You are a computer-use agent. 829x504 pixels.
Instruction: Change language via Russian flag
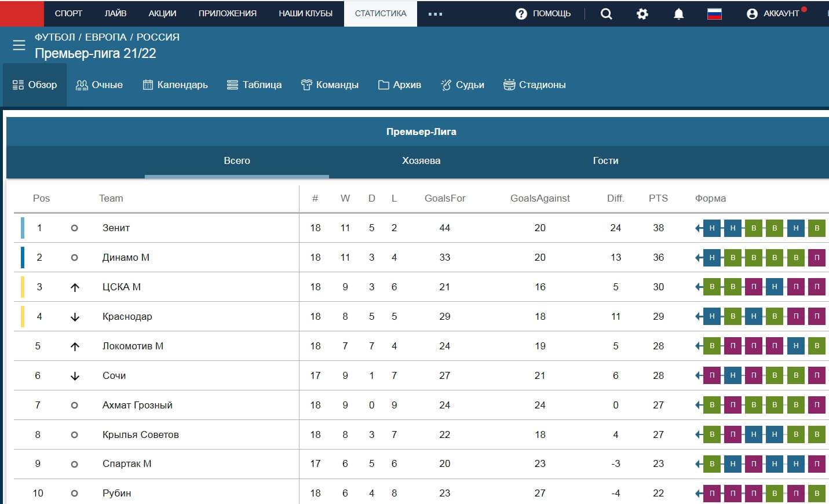click(714, 13)
